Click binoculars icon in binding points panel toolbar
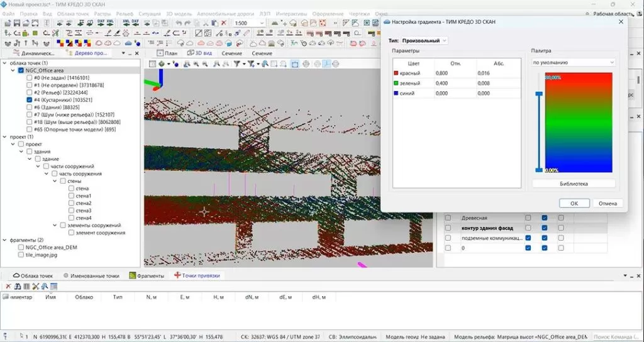644x342 pixels. (17, 286)
